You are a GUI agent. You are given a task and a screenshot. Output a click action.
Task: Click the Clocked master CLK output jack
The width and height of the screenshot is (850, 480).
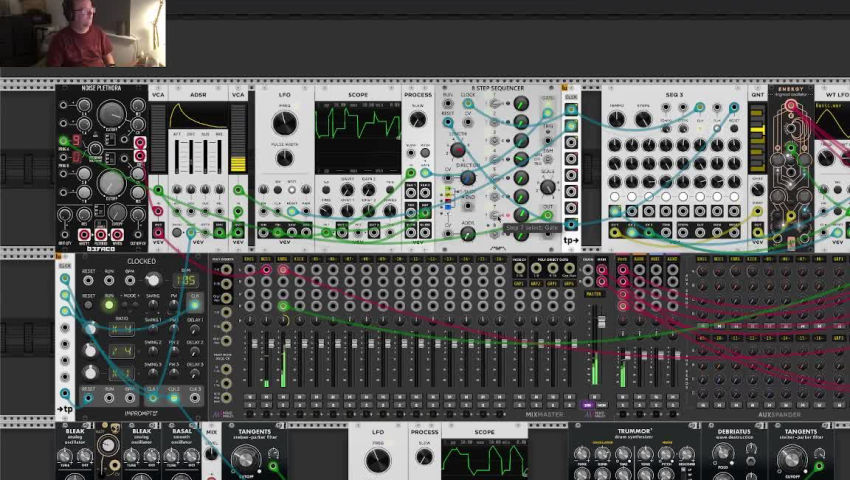(x=194, y=305)
